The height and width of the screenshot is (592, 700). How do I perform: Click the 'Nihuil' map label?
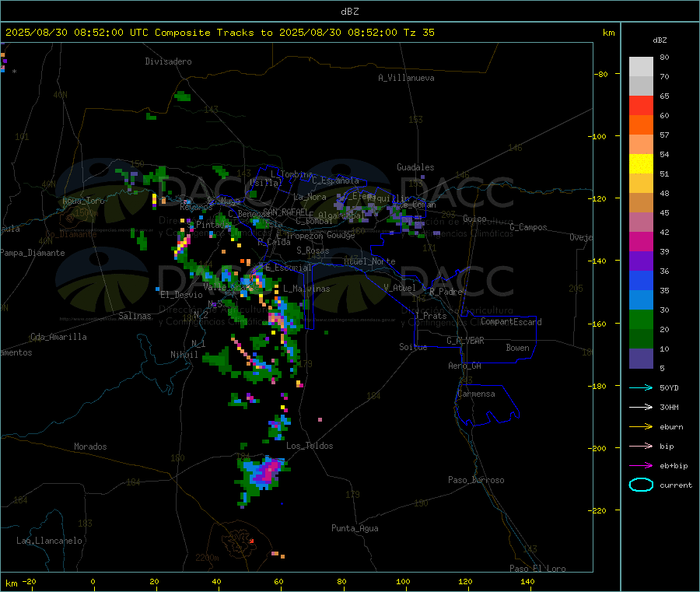tap(184, 355)
